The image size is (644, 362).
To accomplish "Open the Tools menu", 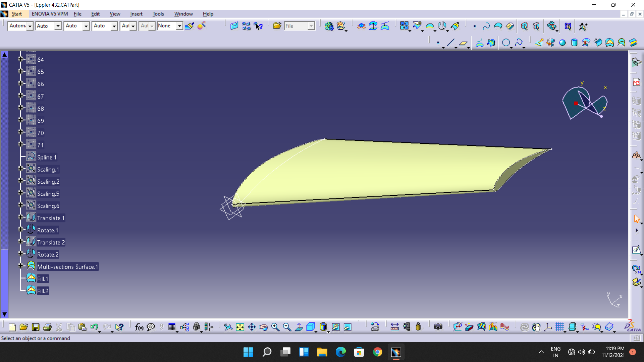I will pyautogui.click(x=158, y=14).
